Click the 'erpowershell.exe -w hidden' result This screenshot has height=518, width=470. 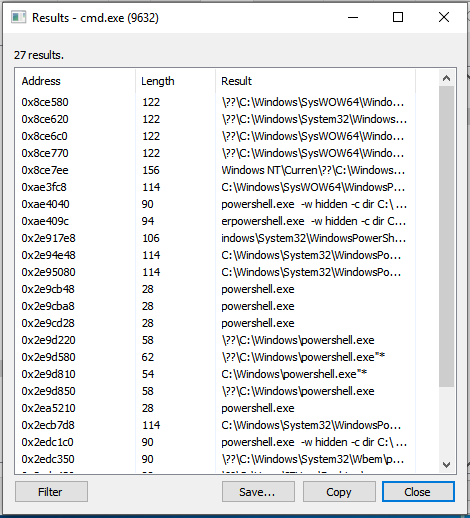314,221
